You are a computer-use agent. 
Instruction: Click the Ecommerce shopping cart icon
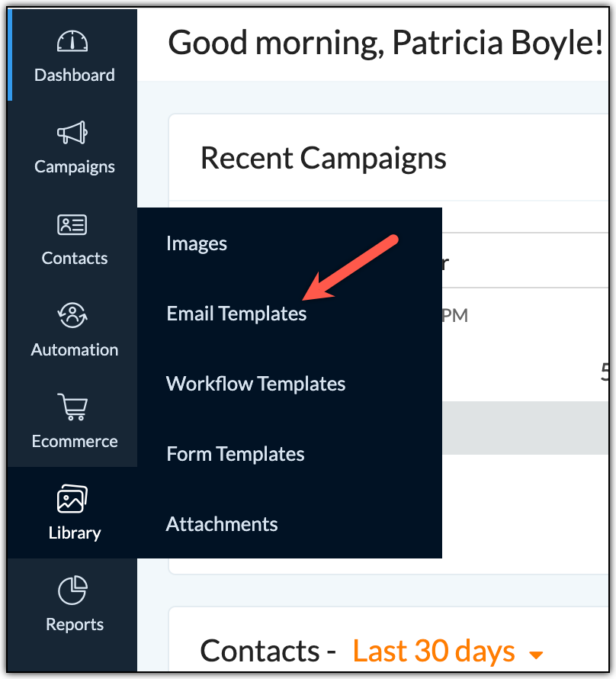(74, 407)
